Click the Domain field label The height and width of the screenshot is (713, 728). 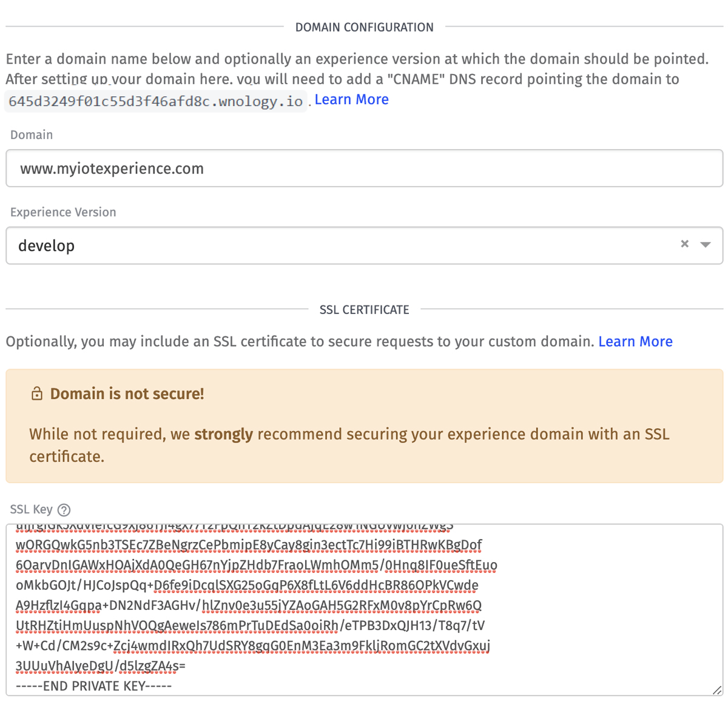[32, 135]
